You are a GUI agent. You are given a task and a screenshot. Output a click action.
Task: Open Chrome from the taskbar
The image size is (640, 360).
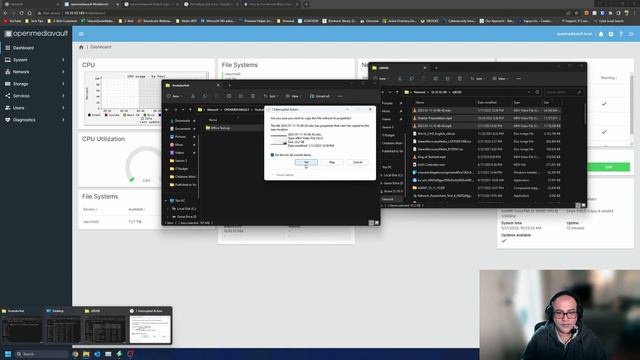pyautogui.click(x=75, y=354)
